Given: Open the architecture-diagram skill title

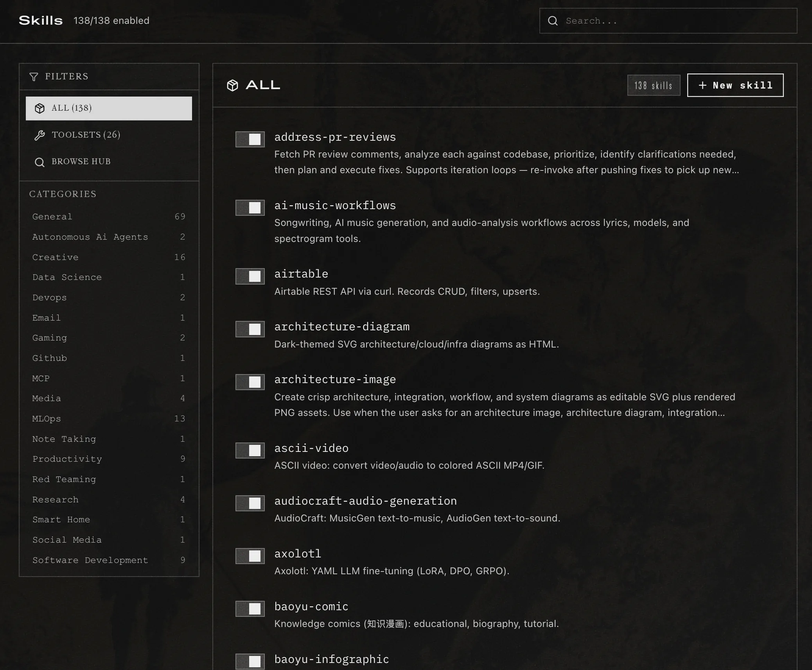Looking at the screenshot, I should click(x=342, y=327).
